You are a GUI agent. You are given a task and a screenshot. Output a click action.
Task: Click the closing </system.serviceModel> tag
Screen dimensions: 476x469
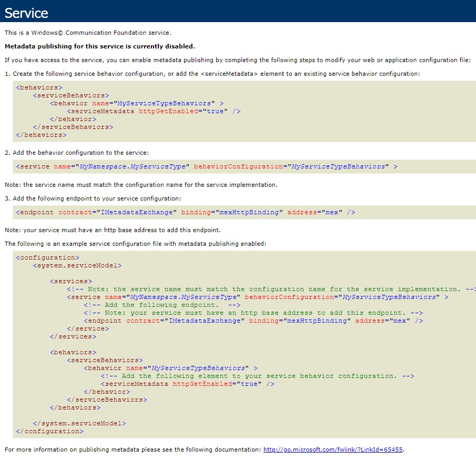pos(79,423)
